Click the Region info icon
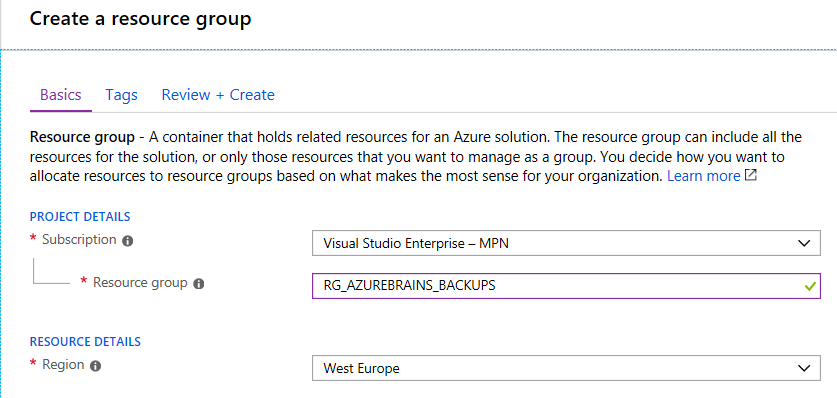 pos(96,366)
